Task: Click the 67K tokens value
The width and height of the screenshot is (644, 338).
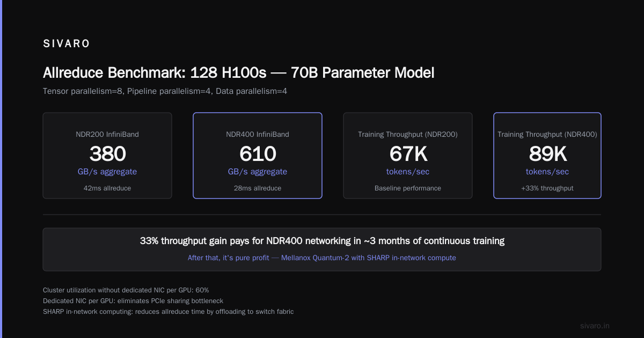Action: click(x=408, y=154)
